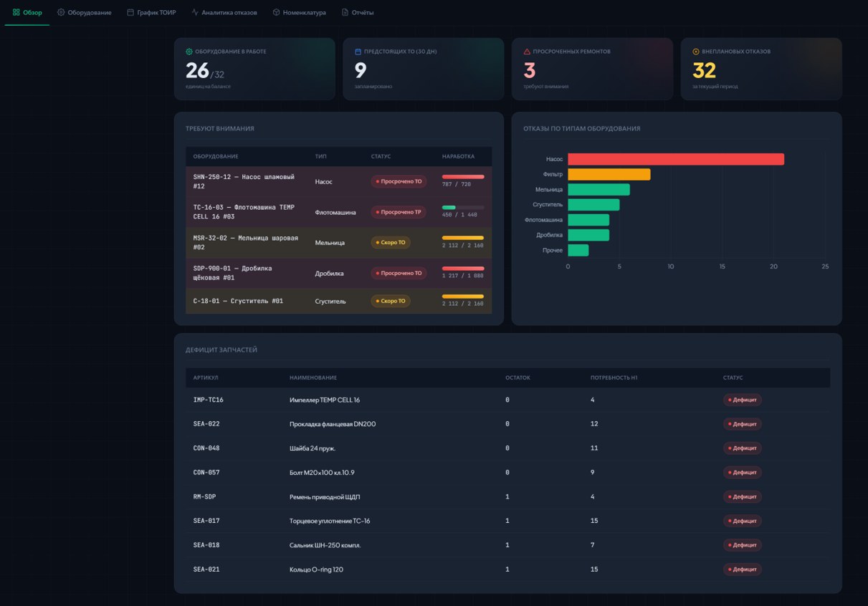Screen dimensions: 868x606
Task: Click the Остаток column header
Action: point(518,377)
